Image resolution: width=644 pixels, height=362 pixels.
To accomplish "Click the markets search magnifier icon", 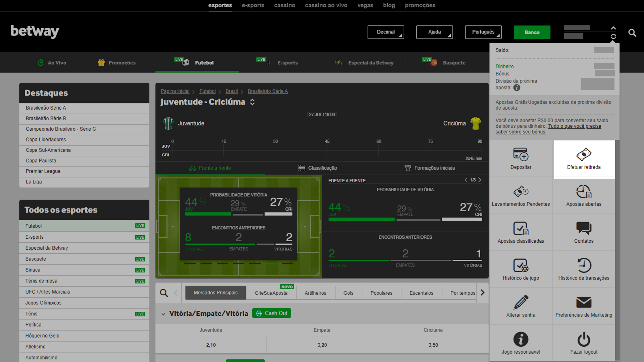I will [x=164, y=293].
